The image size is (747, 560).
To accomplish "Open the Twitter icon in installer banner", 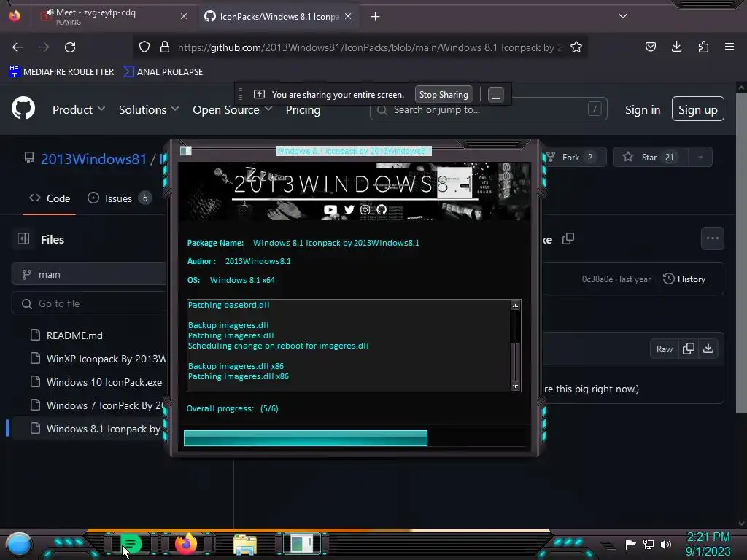I will click(x=349, y=209).
